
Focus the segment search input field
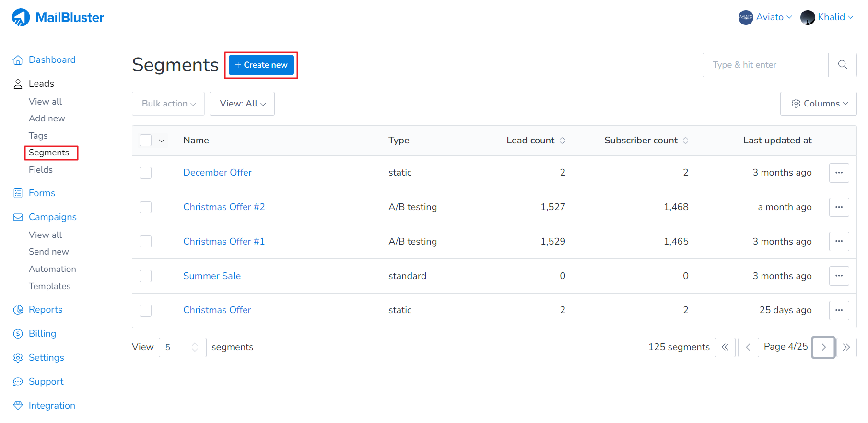click(765, 65)
